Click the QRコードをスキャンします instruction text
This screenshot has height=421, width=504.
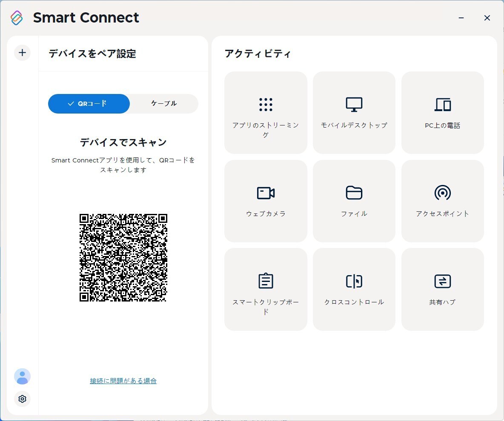(123, 165)
